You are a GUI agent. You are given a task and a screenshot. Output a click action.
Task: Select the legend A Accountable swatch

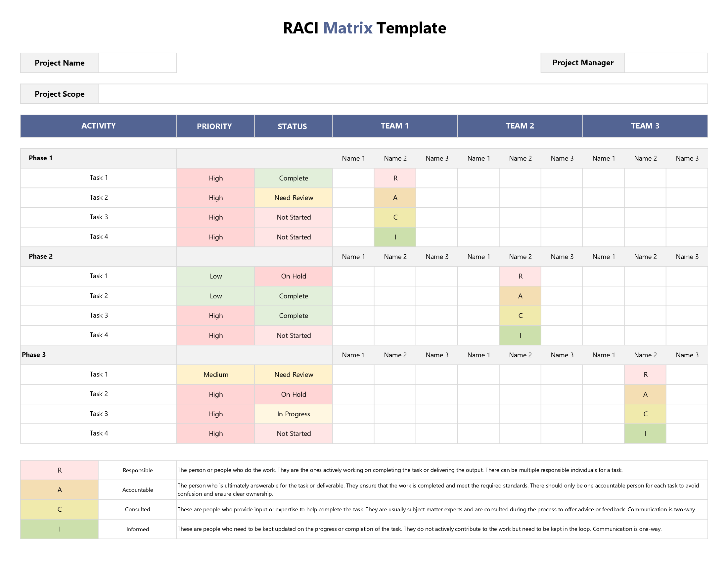[59, 489]
